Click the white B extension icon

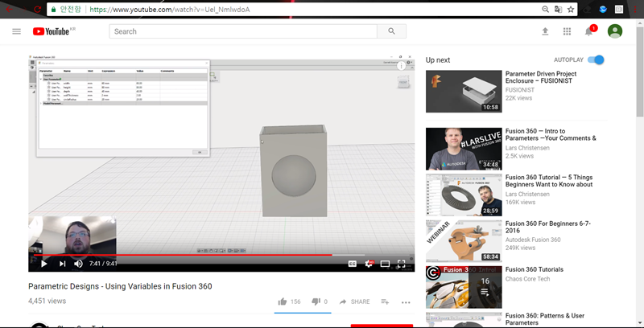pyautogui.click(x=618, y=9)
